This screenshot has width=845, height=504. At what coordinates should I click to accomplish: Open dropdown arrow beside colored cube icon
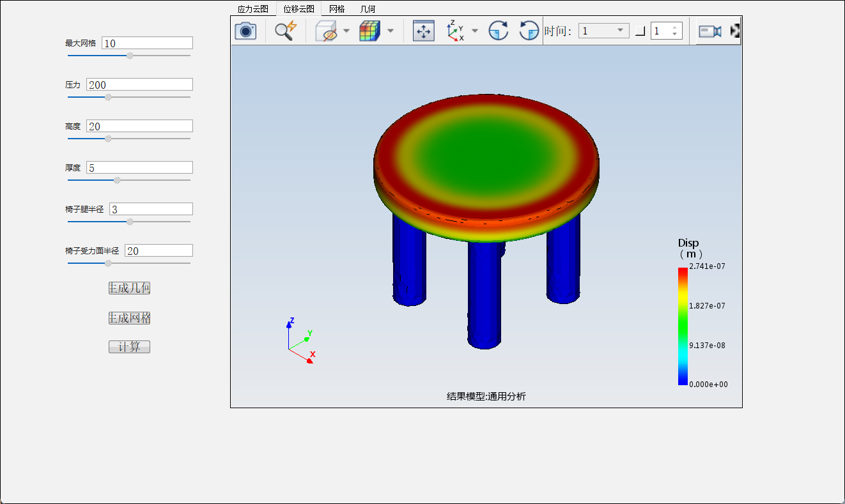click(x=390, y=31)
